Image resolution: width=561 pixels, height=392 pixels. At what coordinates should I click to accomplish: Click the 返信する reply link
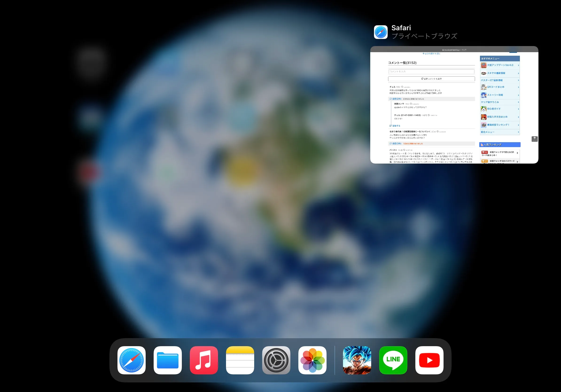point(395,126)
